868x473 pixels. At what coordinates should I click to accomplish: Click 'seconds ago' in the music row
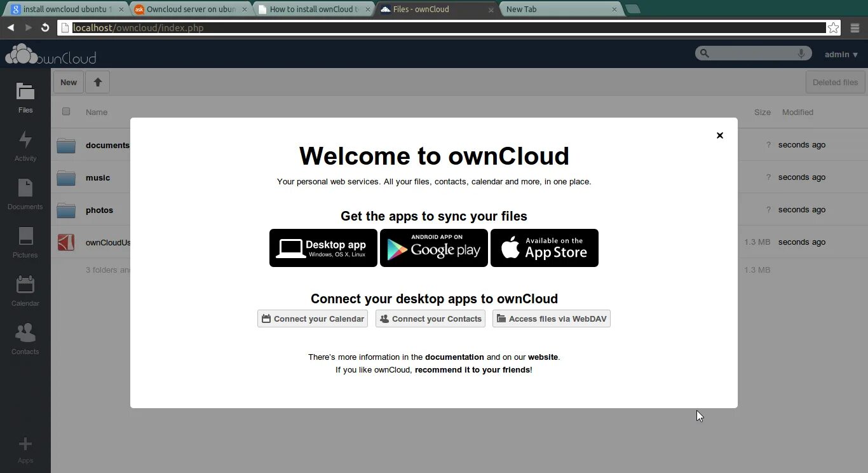point(802,177)
